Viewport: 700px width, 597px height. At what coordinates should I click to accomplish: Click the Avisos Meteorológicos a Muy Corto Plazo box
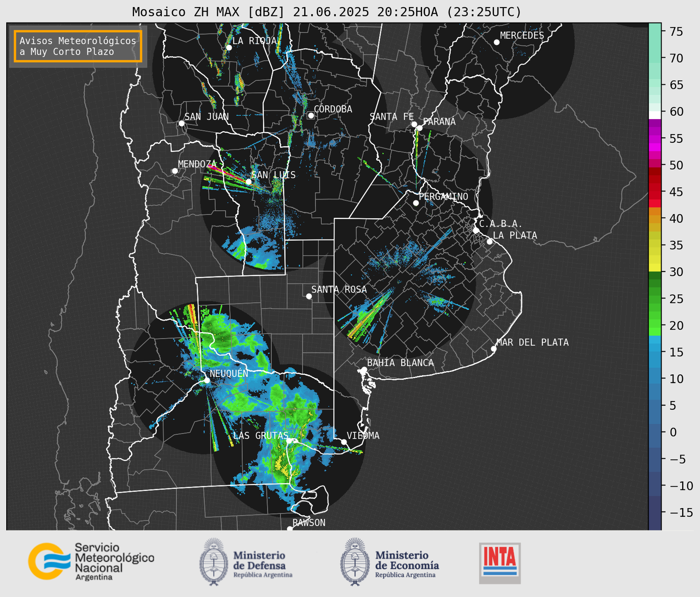pos(78,46)
